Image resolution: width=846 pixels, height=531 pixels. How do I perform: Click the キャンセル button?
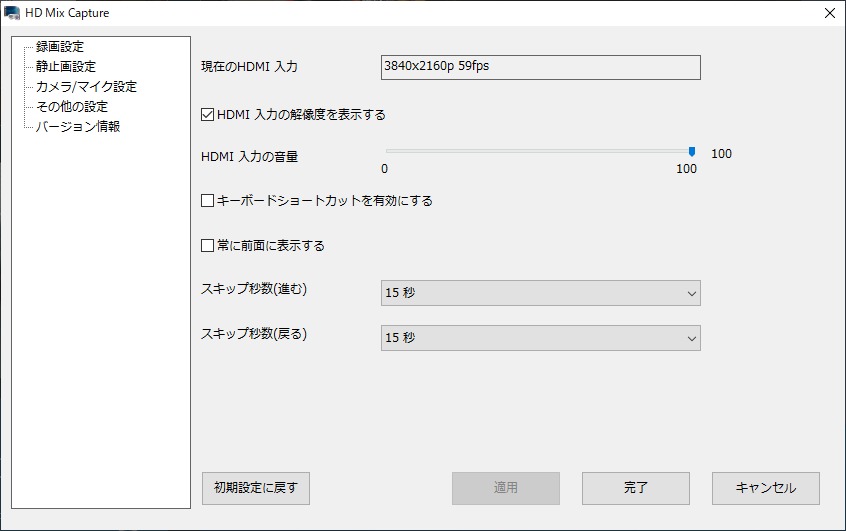[766, 488]
